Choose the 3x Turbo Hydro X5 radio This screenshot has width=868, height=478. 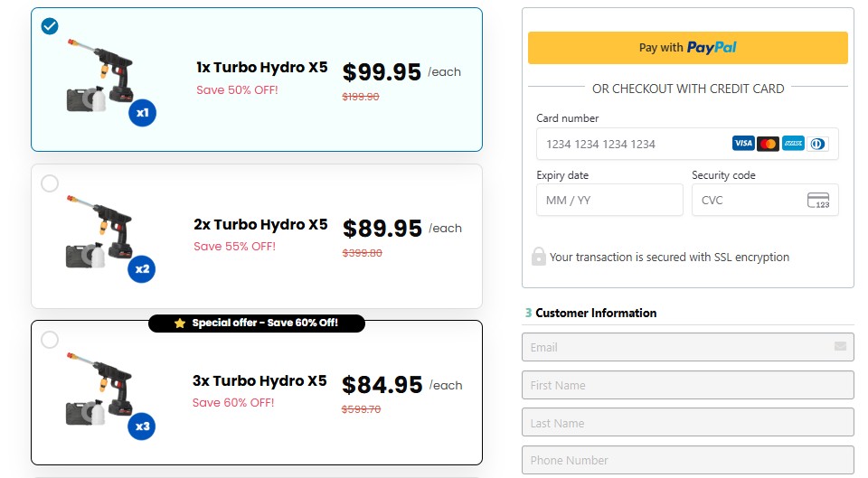[x=50, y=340]
